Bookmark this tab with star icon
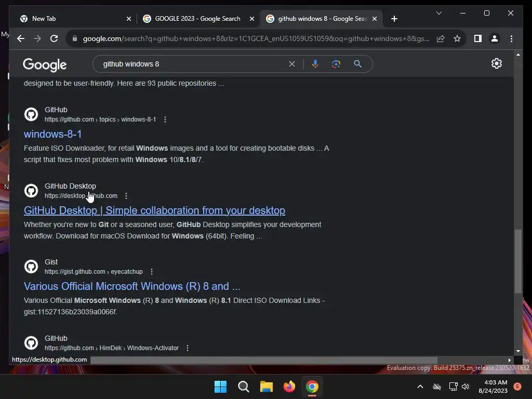 point(457,38)
